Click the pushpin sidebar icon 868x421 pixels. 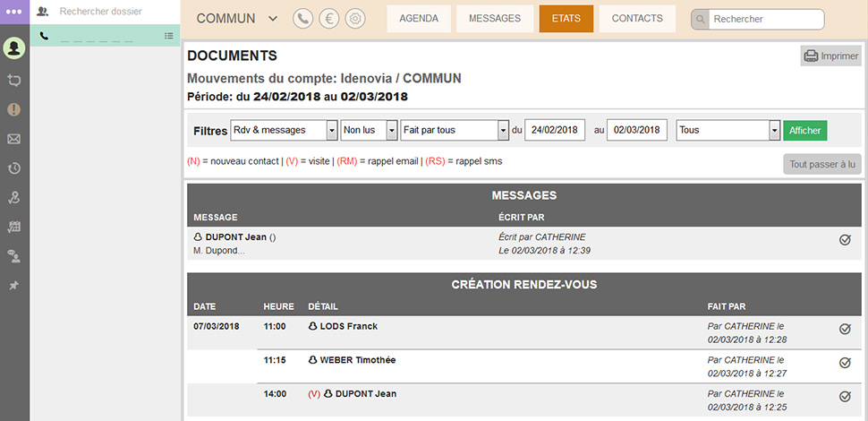[x=14, y=285]
